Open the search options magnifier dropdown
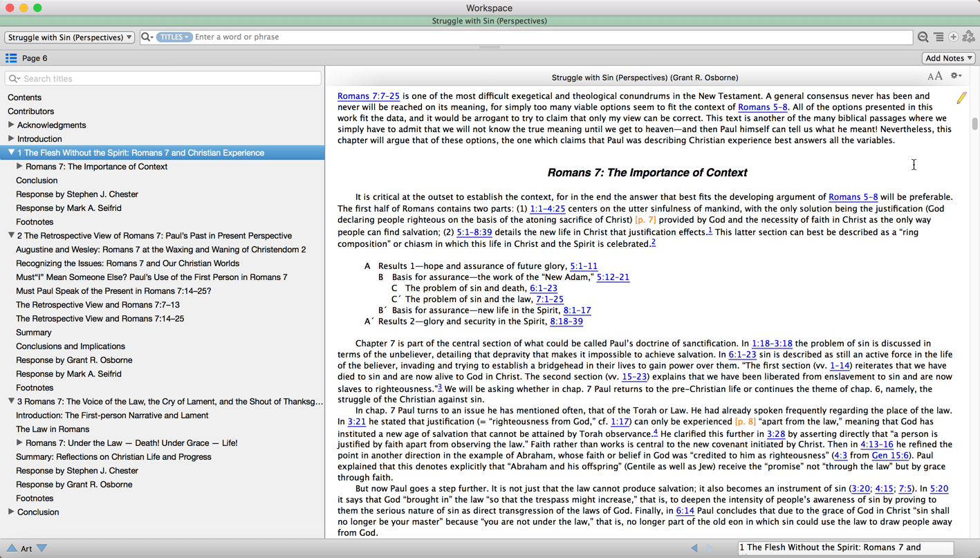This screenshot has width=980, height=558. click(x=147, y=37)
